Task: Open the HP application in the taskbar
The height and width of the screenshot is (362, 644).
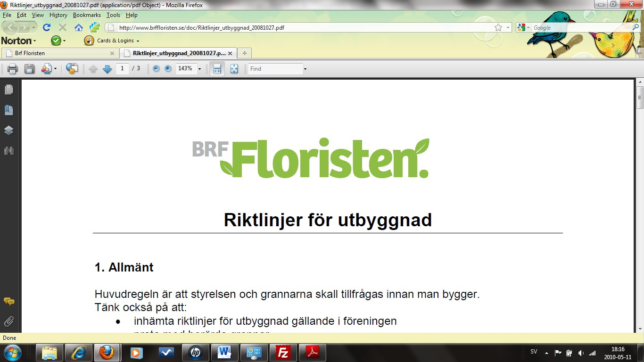Action: tap(195, 353)
